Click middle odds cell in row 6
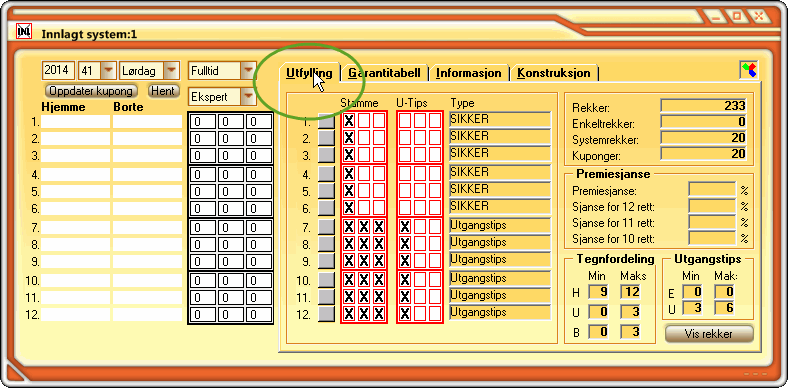The image size is (788, 388). pyautogui.click(x=230, y=209)
